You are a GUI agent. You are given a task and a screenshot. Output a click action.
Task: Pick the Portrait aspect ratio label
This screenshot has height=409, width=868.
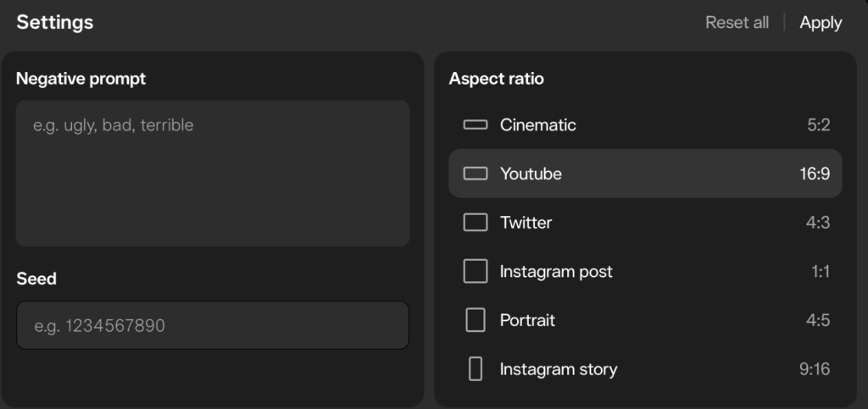[x=527, y=320]
